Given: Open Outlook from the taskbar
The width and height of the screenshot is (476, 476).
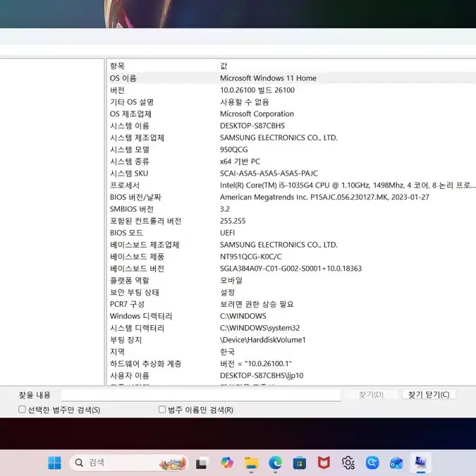Looking at the screenshot, I should [396, 463].
